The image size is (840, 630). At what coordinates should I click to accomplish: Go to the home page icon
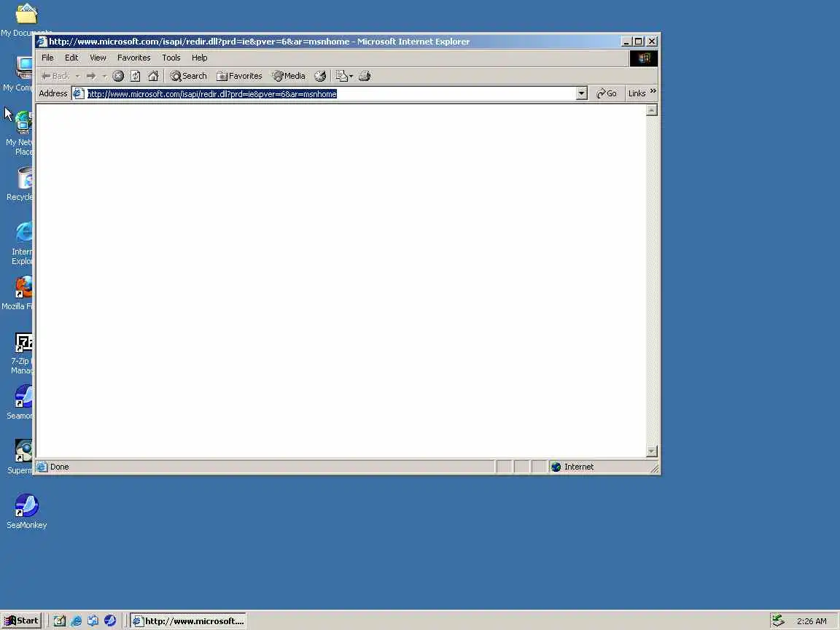pyautogui.click(x=153, y=76)
